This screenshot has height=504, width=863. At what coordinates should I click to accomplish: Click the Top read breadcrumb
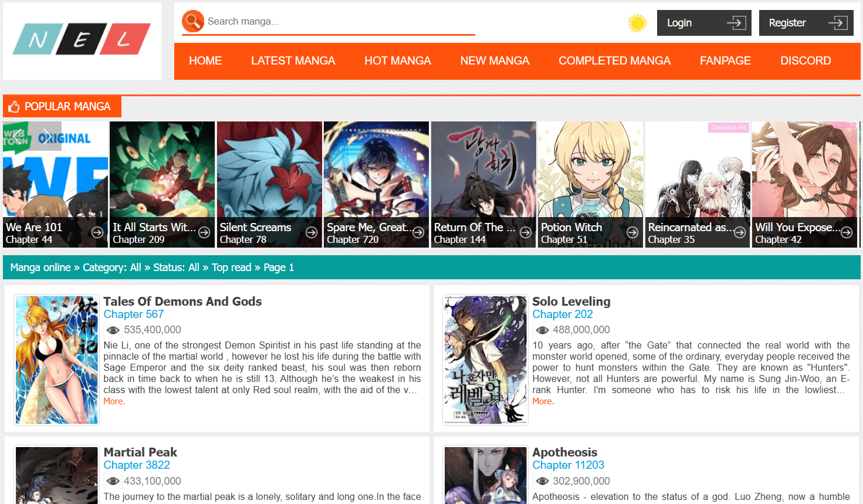pos(231,268)
